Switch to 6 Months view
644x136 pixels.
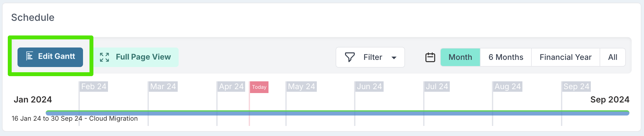click(x=506, y=57)
